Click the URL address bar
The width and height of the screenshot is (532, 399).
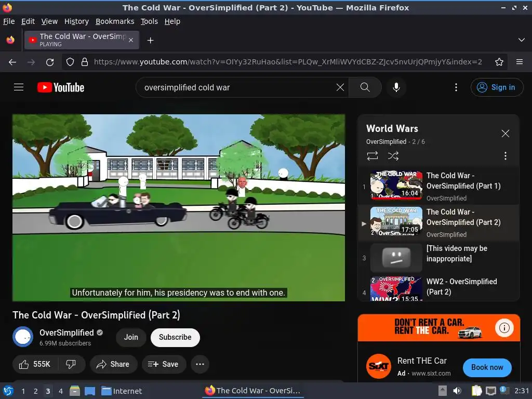(288, 62)
